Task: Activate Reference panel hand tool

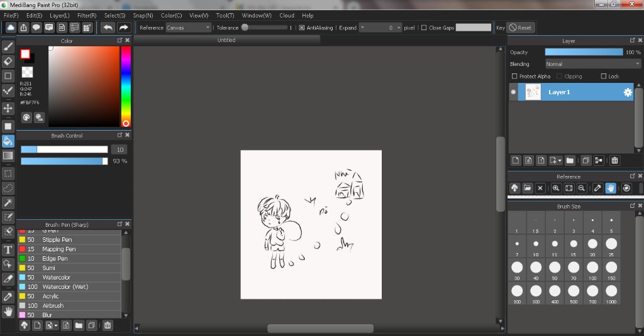Action: pos(611,188)
